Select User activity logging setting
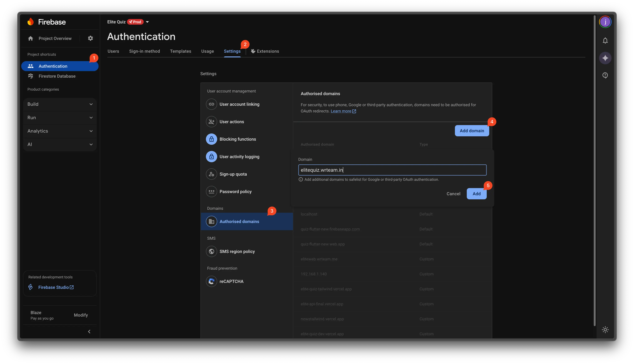This screenshot has height=364, width=634. [x=247, y=157]
